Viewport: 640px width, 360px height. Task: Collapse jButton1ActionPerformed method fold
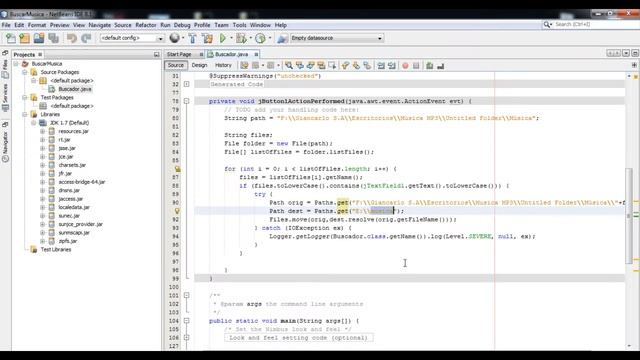pos(187,101)
